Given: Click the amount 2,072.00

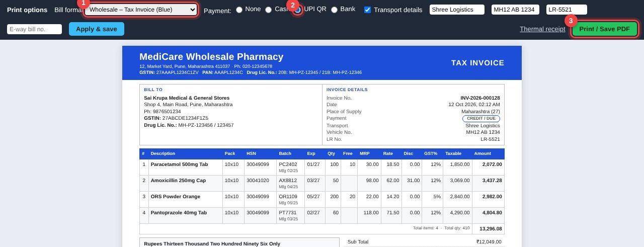Looking at the screenshot, I should pos(492,164).
